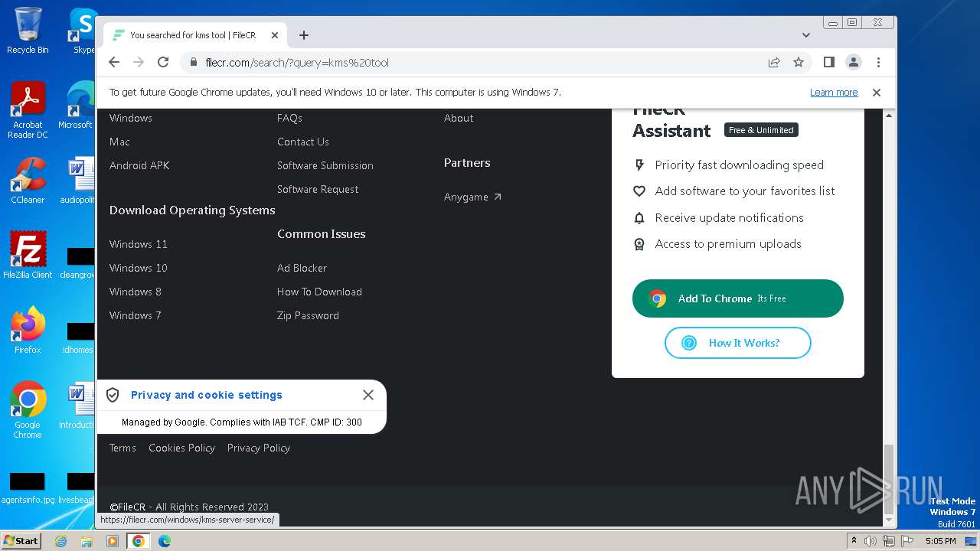Go to Windows 11 download page
The width and height of the screenshot is (980, 551).
[139, 244]
